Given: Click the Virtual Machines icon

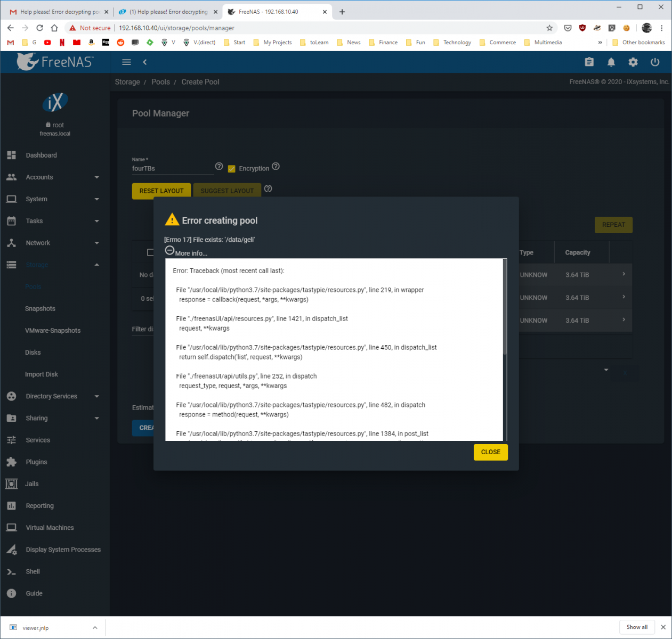Looking at the screenshot, I should click(x=11, y=527).
